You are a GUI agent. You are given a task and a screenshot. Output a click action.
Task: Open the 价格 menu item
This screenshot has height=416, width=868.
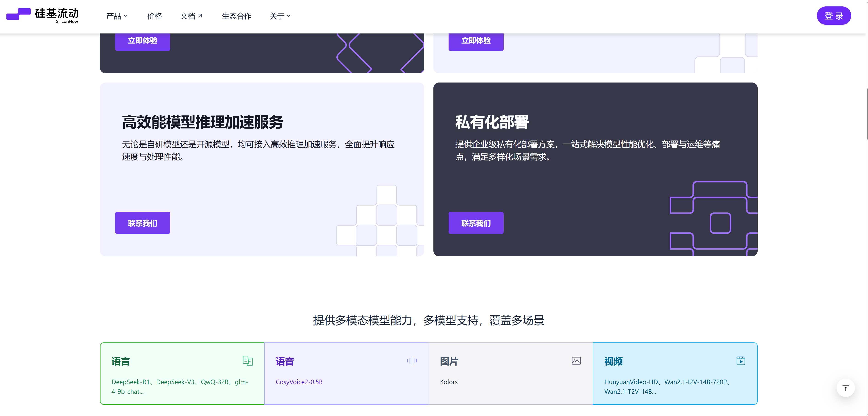(x=154, y=16)
